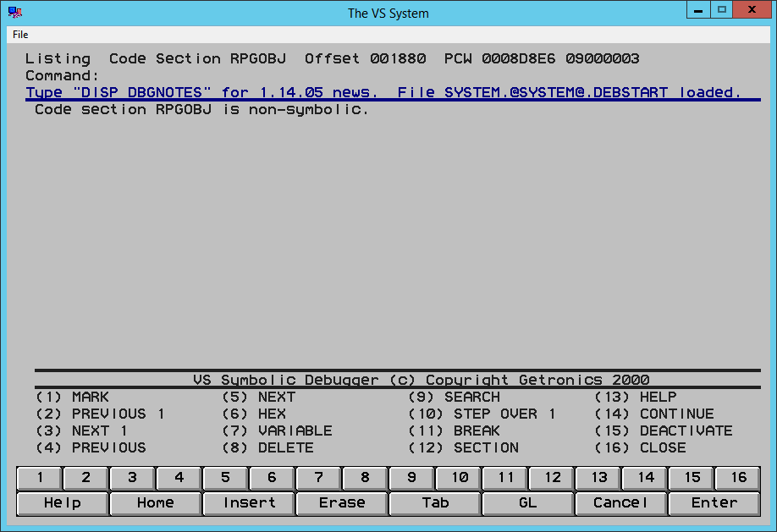Click the Tab key button
The height and width of the screenshot is (532, 777).
point(435,503)
